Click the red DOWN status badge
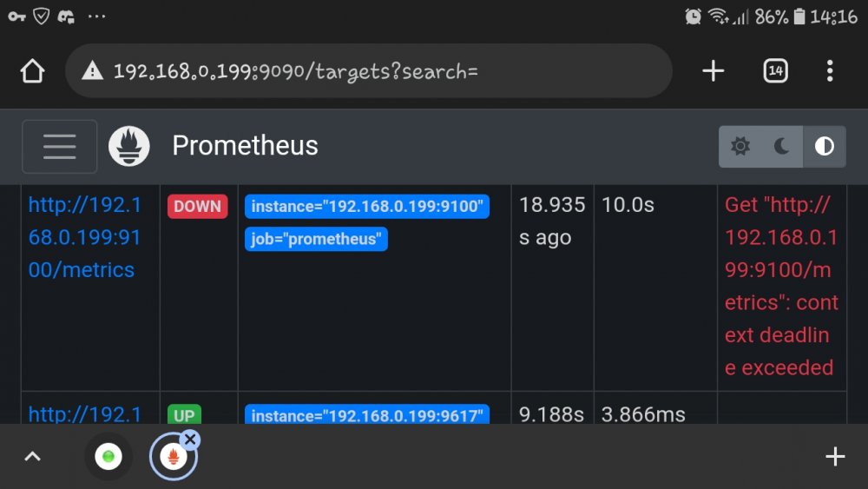868x489 pixels. coord(198,207)
